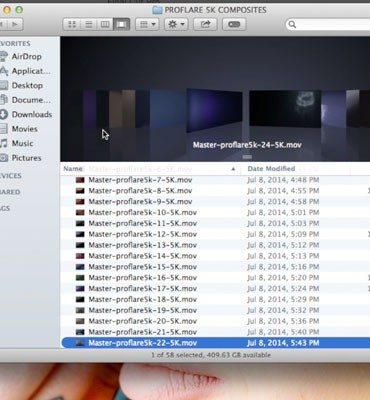Open Desktop in the sidebar
The image size is (370, 400).
(x=27, y=85)
